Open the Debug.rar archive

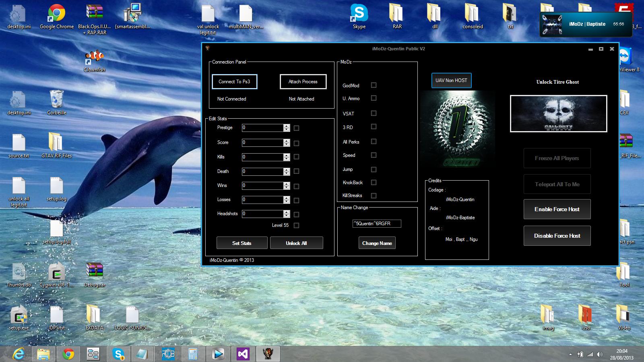95,276
